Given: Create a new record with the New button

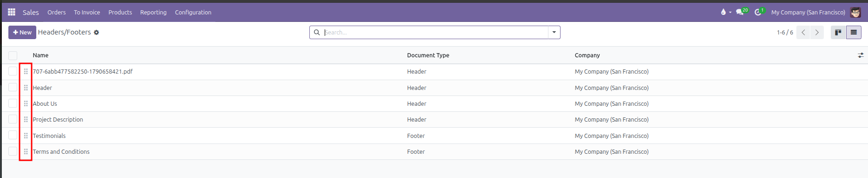Looking at the screenshot, I should (x=22, y=32).
